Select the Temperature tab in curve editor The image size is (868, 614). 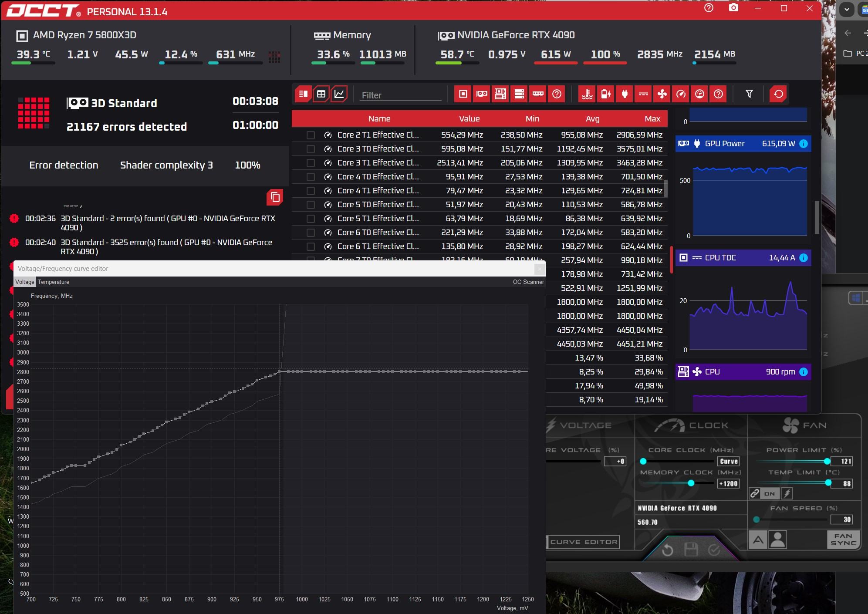point(54,282)
